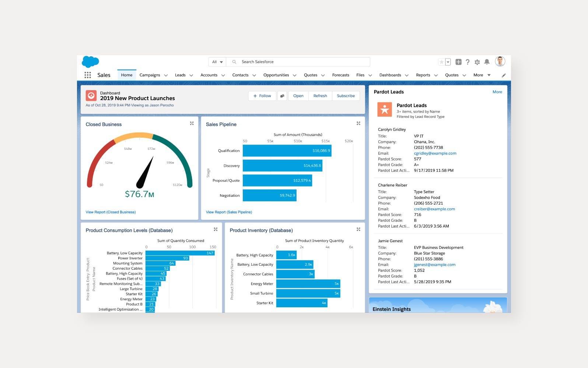Open the Reports tab
This screenshot has width=588, height=368.
423,75
